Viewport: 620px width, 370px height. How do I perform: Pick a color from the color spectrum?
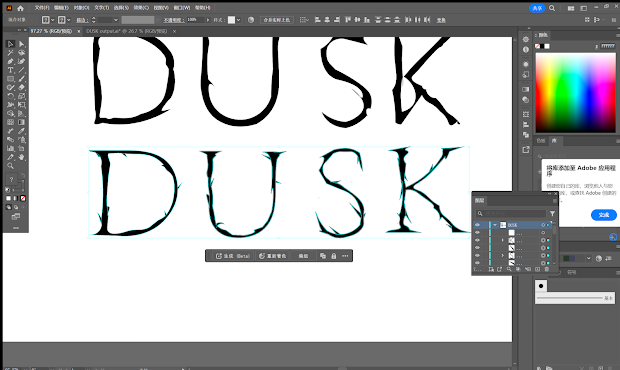[576, 92]
